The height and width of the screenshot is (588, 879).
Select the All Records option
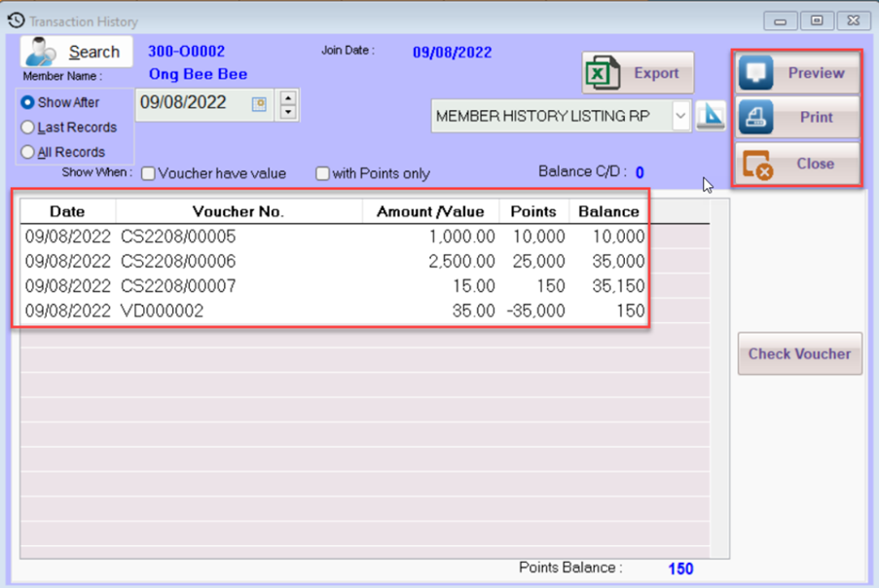pyautogui.click(x=28, y=152)
